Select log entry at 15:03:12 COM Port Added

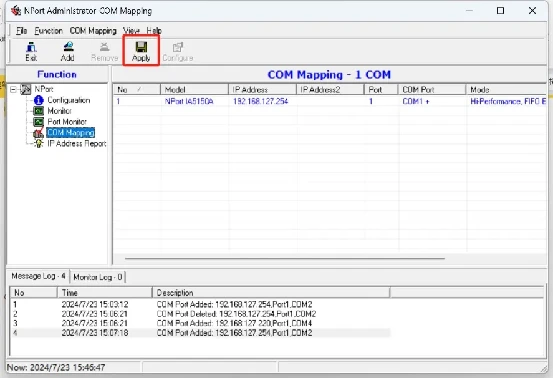[200, 304]
